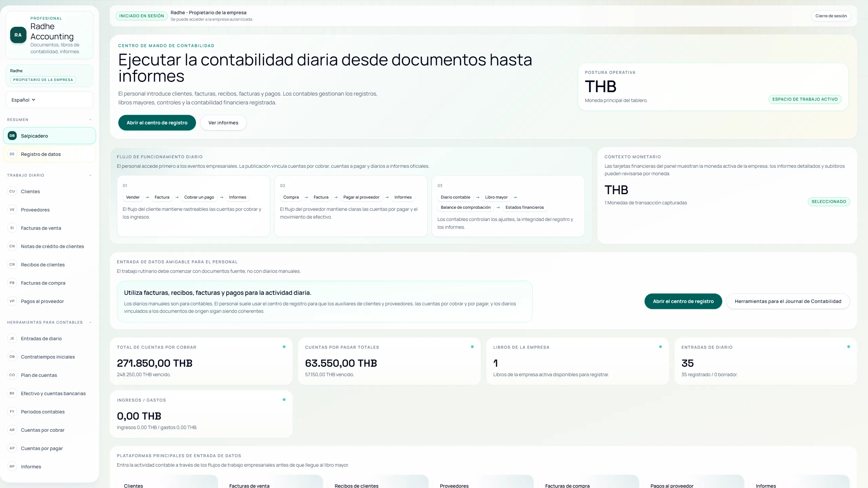Click Ver informes button
The image size is (868, 488).
click(x=223, y=123)
